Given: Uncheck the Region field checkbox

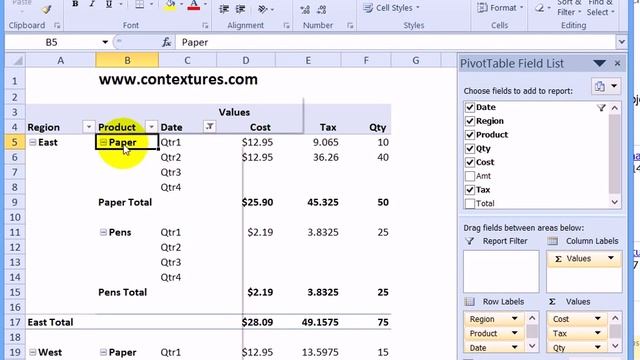Looking at the screenshot, I should point(470,121).
